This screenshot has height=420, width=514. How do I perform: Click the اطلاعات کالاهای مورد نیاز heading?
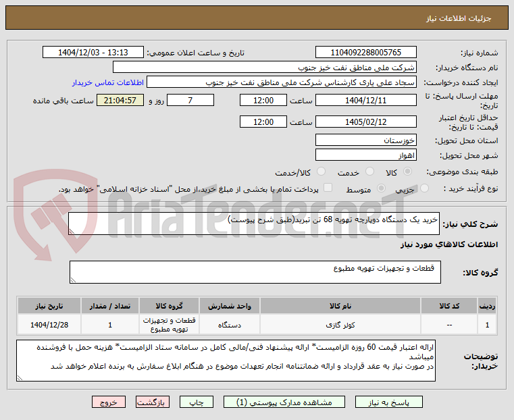click(449, 244)
